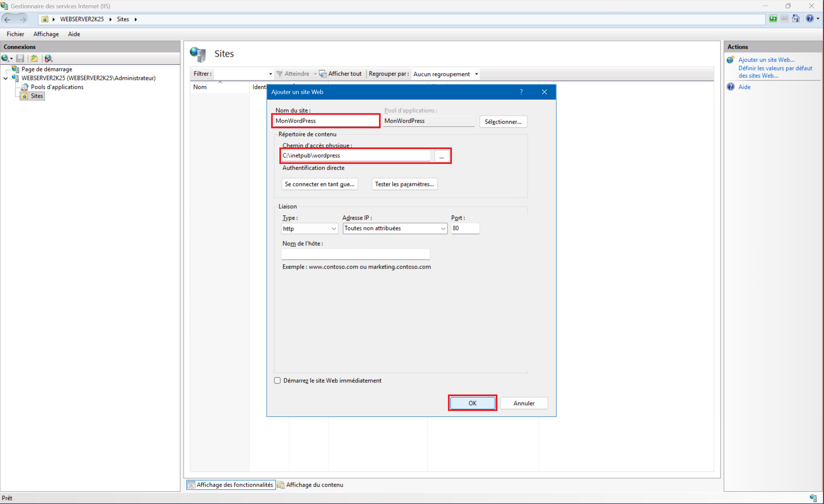Collapse the WEBSERVER2K25 tree node
The height and width of the screenshot is (504, 824).
click(5, 78)
